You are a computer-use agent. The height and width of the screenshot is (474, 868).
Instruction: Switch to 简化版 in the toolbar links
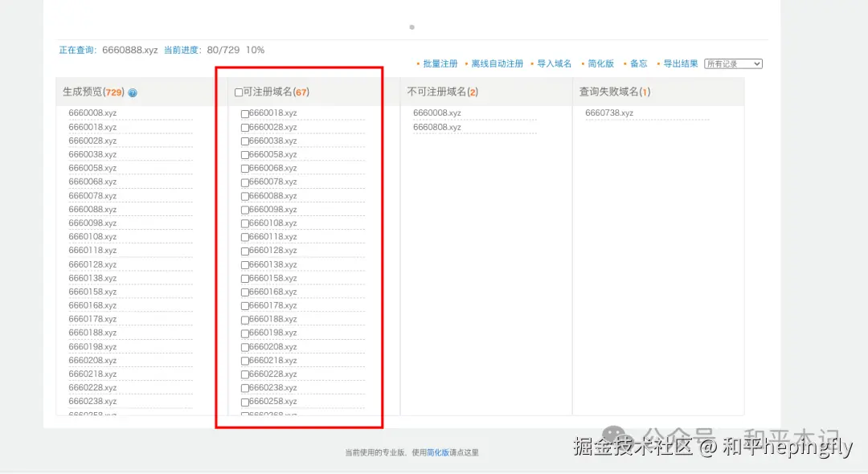600,63
